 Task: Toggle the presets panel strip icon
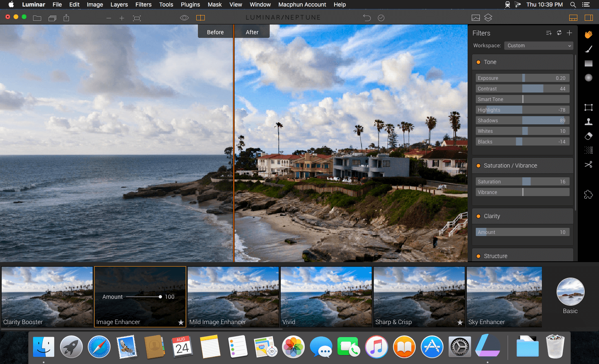(573, 18)
